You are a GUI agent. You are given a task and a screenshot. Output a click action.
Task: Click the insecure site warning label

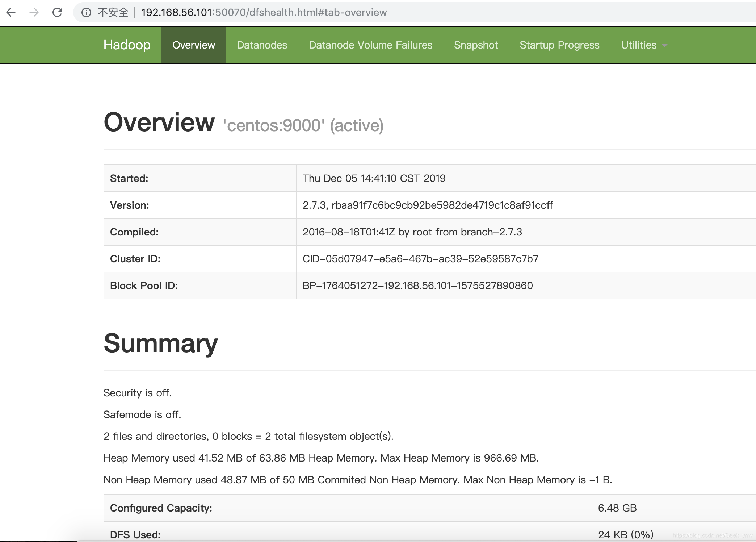point(113,13)
